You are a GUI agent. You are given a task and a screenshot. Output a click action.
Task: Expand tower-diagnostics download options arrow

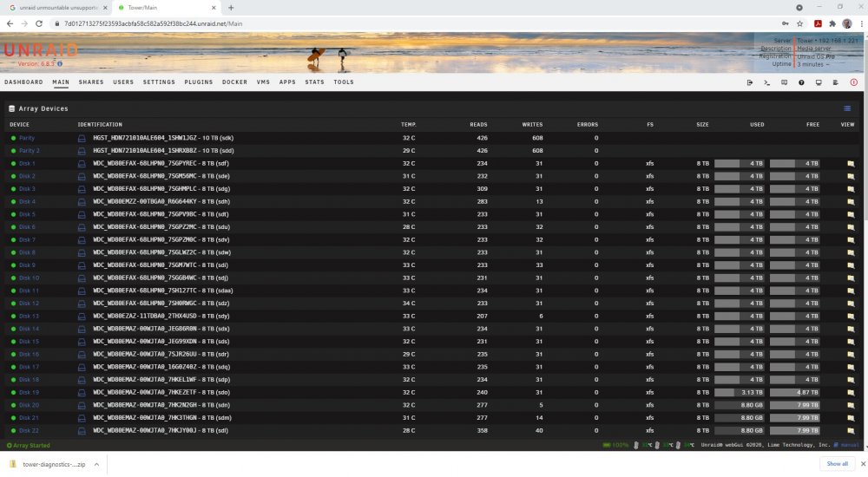pos(96,465)
